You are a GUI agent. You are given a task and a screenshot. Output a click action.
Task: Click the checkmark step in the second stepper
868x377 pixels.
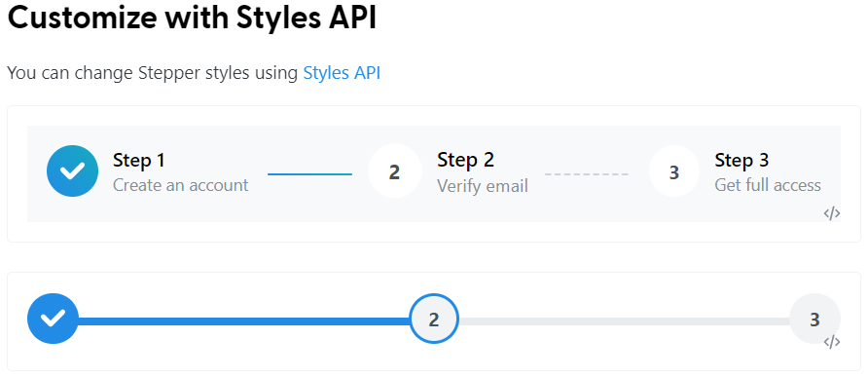54,319
